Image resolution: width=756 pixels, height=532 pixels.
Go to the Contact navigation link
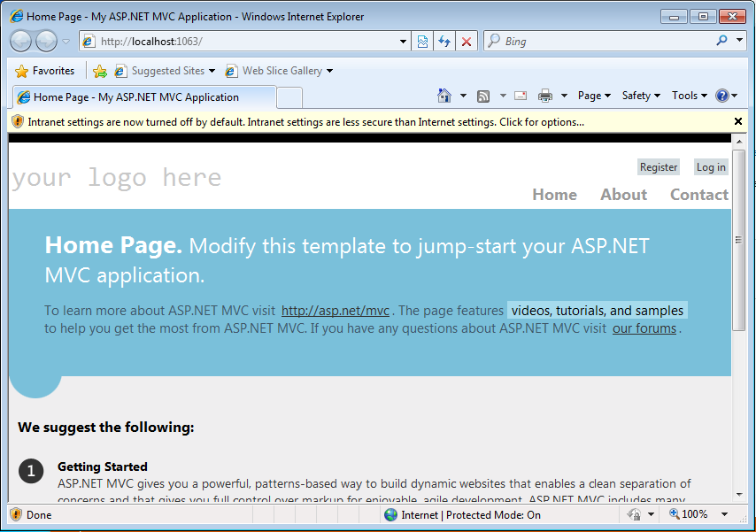click(699, 195)
